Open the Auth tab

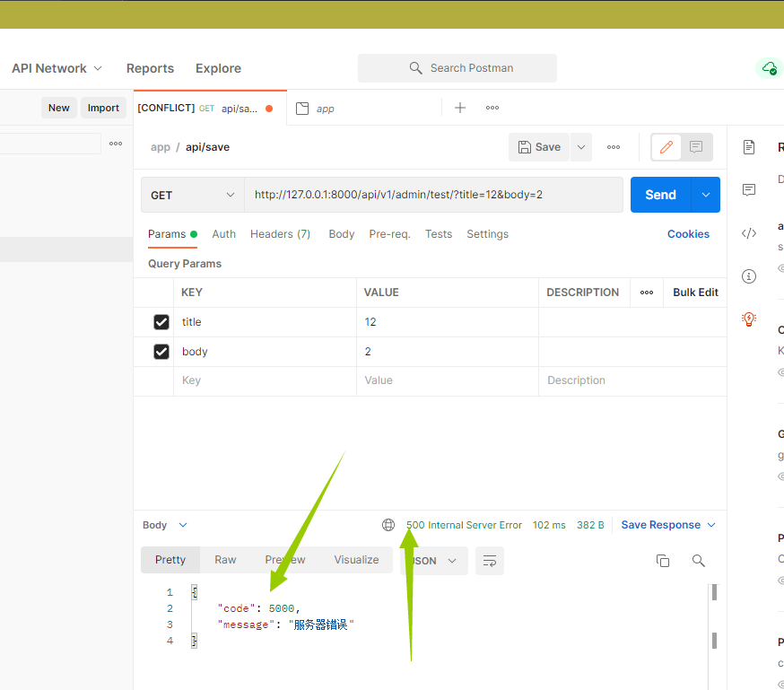pyautogui.click(x=223, y=234)
